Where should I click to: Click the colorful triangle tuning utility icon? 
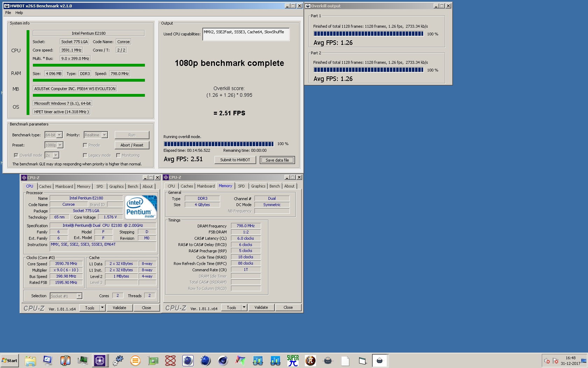(x=240, y=360)
